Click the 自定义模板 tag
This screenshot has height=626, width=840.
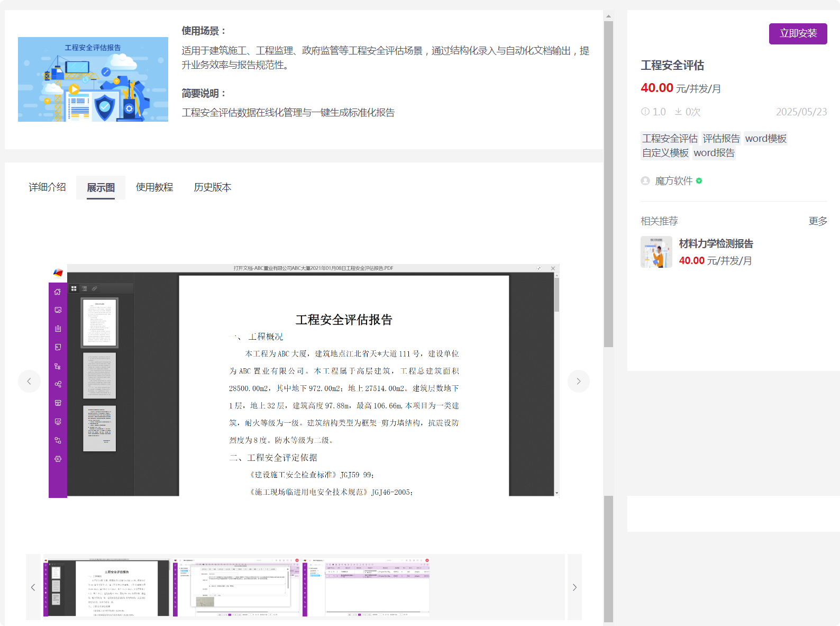(665, 153)
